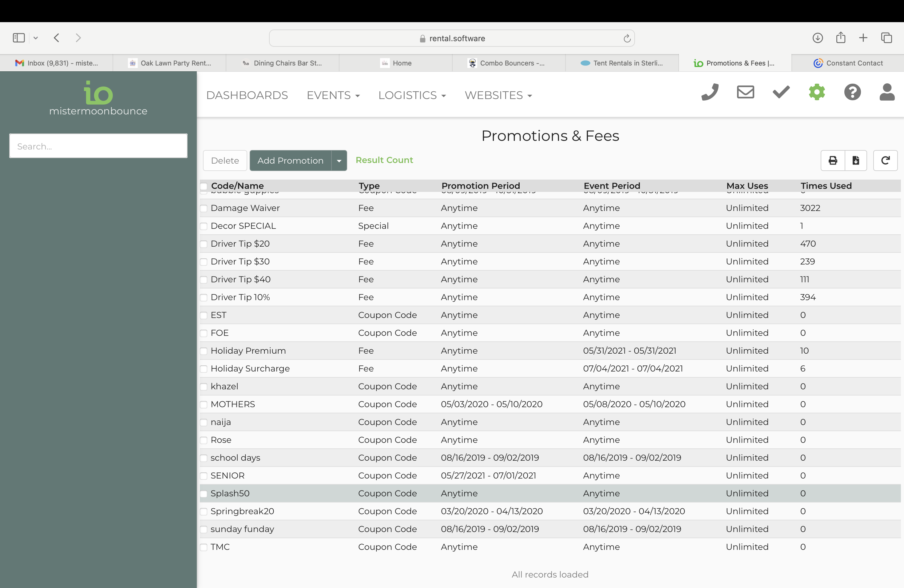Image resolution: width=904 pixels, height=588 pixels.
Task: Click the refresh/reload icon on the right
Action: click(886, 160)
